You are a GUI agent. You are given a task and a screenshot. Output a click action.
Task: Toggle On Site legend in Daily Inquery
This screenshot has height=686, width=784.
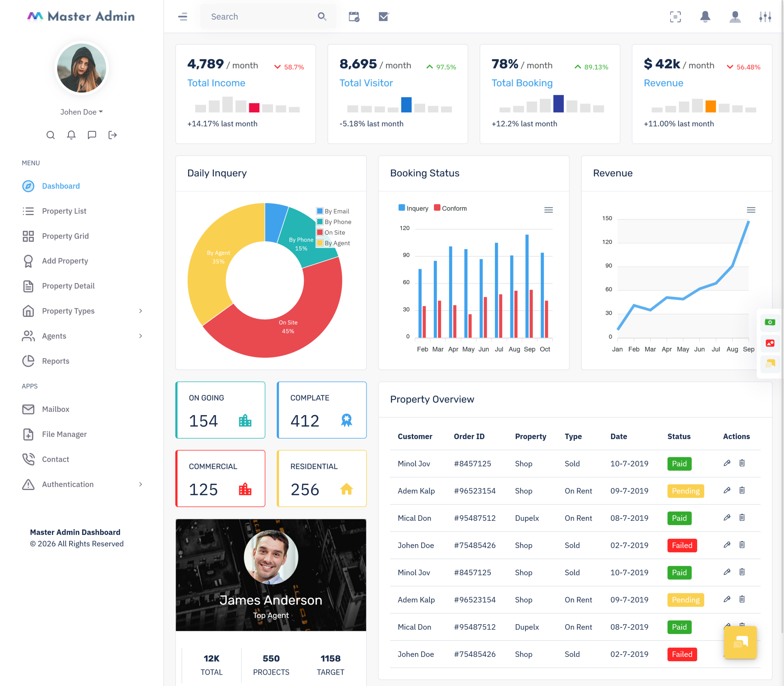tap(331, 232)
